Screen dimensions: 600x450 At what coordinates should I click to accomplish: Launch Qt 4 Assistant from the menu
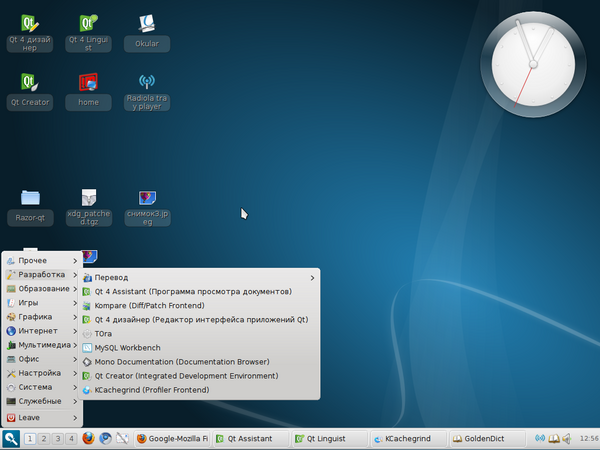[199, 292]
